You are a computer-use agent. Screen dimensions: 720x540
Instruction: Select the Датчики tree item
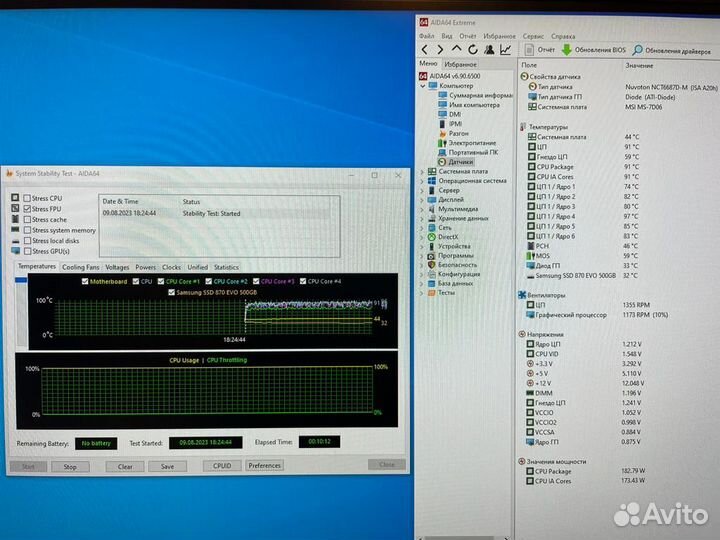(x=455, y=162)
